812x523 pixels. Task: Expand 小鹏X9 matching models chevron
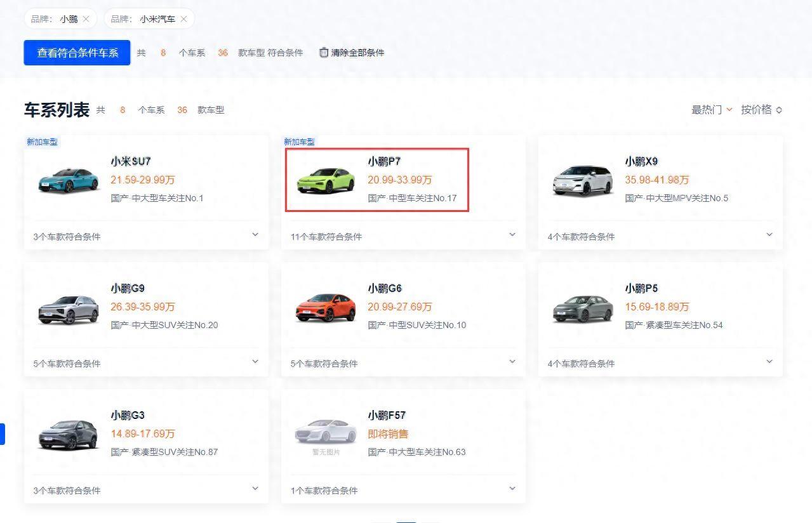(x=769, y=234)
